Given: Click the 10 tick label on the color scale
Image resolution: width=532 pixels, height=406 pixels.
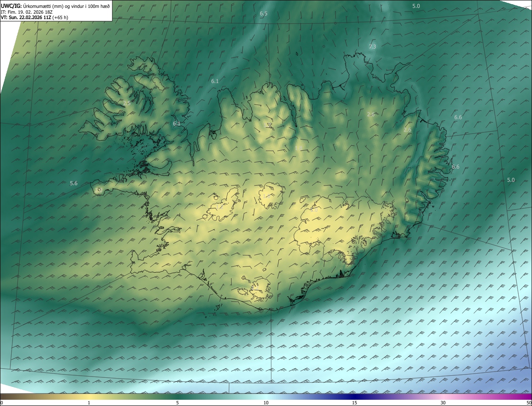Looking at the screenshot, I should [x=266, y=403].
